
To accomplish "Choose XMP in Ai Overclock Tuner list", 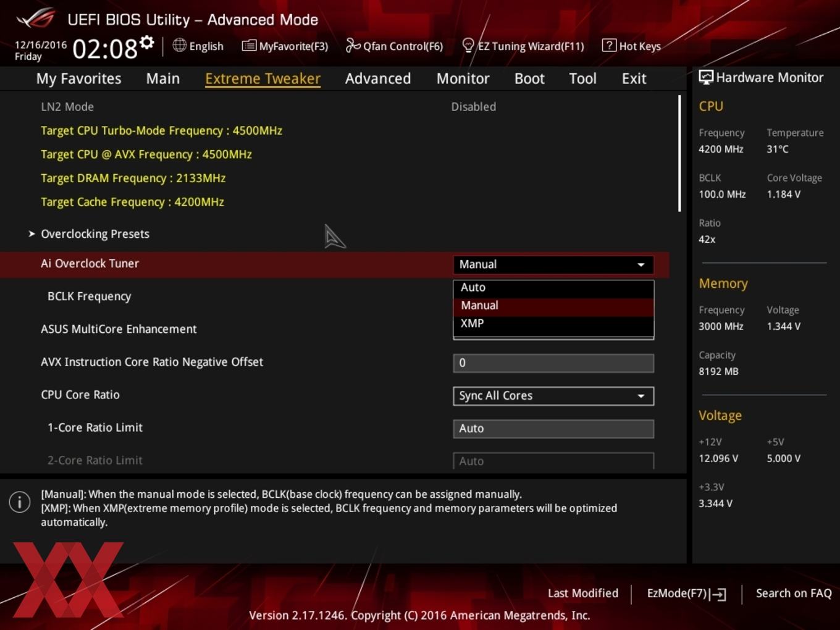I will [x=553, y=324].
